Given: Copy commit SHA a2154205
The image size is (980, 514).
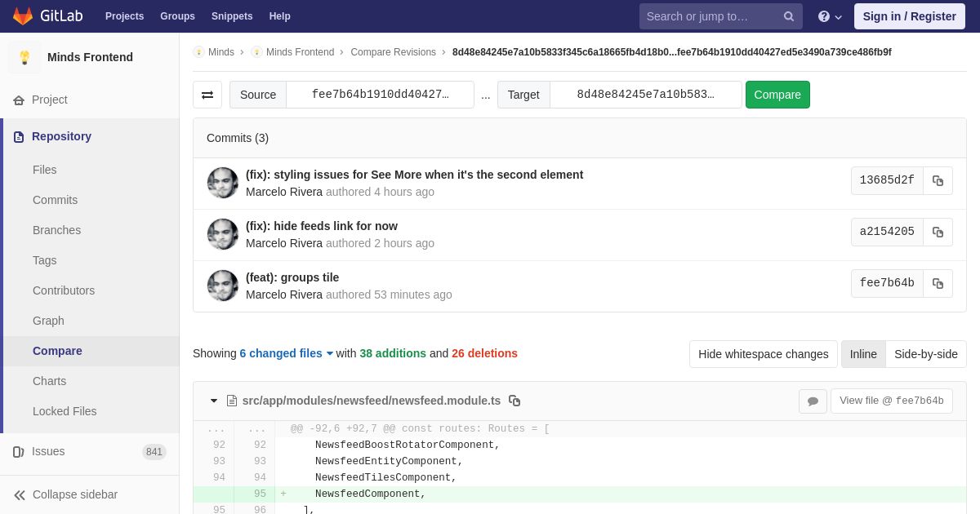Looking at the screenshot, I should point(938,232).
